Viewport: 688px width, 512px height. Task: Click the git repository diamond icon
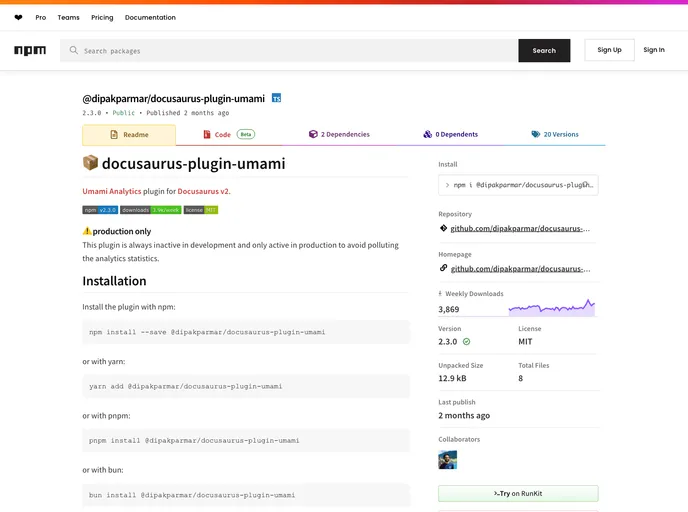click(443, 228)
